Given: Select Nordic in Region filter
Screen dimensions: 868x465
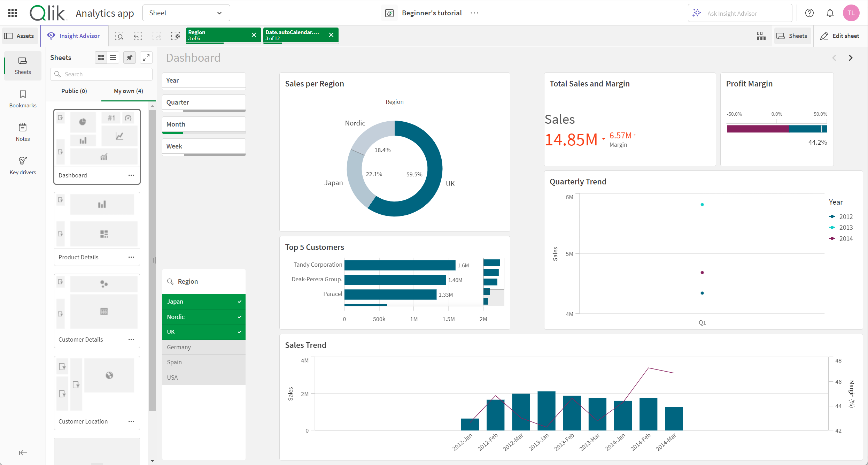Looking at the screenshot, I should tap(203, 317).
